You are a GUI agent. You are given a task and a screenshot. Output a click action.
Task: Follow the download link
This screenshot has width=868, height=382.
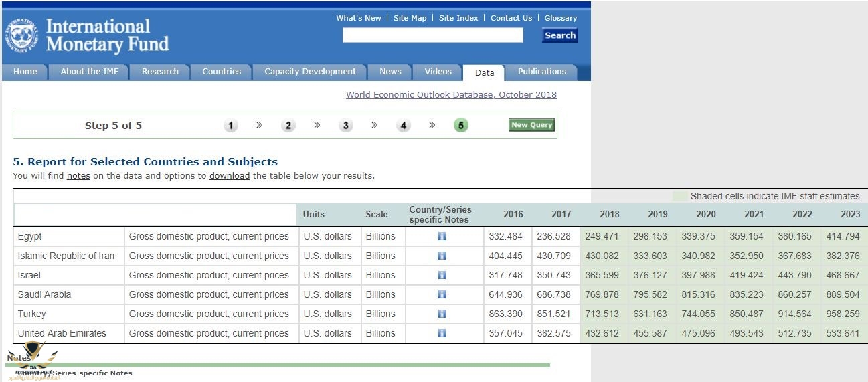coord(230,176)
